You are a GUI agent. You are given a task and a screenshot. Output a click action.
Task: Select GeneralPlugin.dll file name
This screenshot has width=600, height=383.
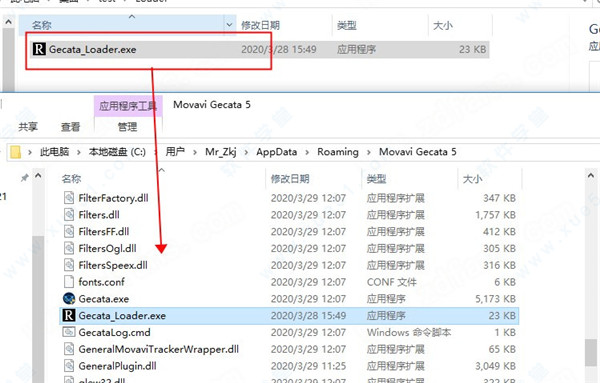(x=117, y=366)
